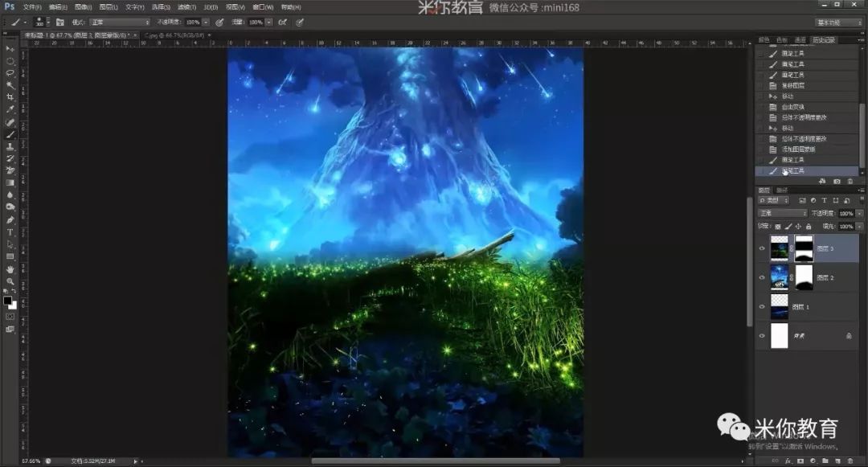Open workspace switcher 基本功能 dropdown

coord(839,23)
